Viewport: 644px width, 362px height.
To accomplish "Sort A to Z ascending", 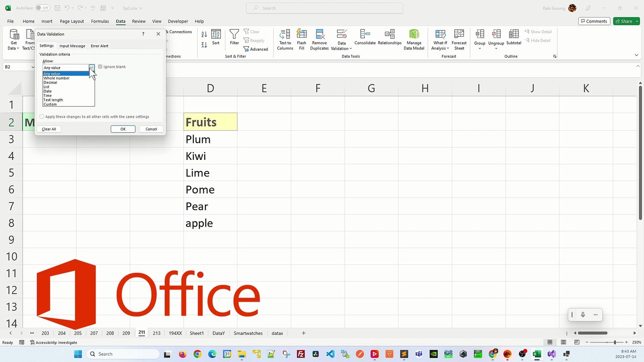I will point(204,35).
